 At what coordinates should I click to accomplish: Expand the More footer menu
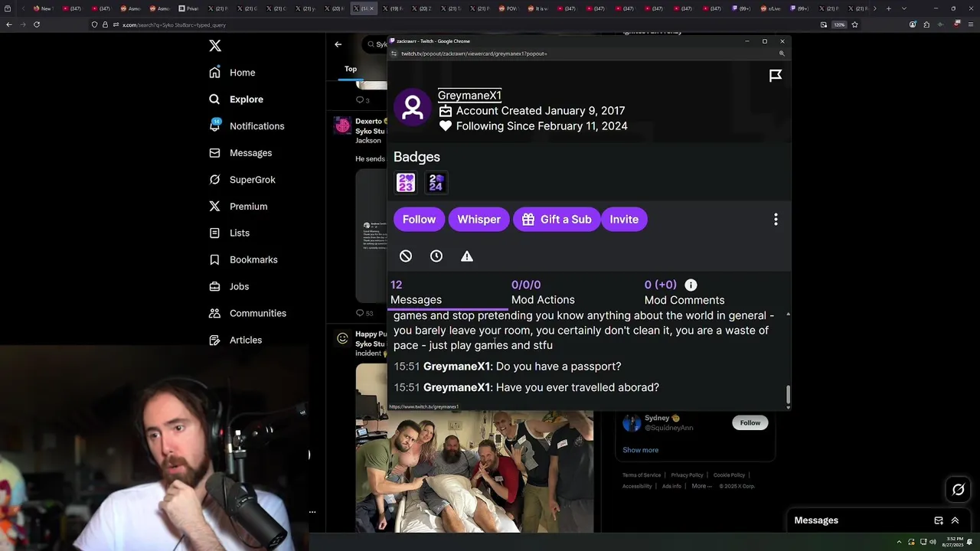pos(701,486)
